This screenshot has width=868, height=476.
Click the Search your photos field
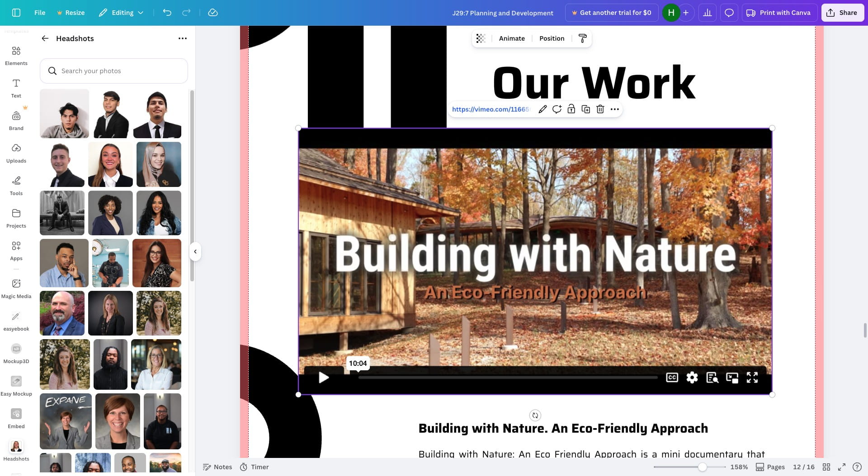pyautogui.click(x=114, y=71)
